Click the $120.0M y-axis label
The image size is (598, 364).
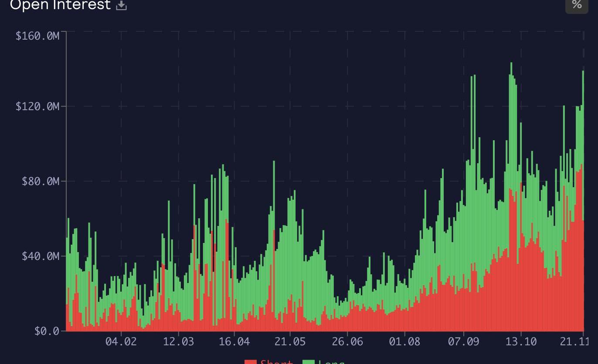click(37, 106)
